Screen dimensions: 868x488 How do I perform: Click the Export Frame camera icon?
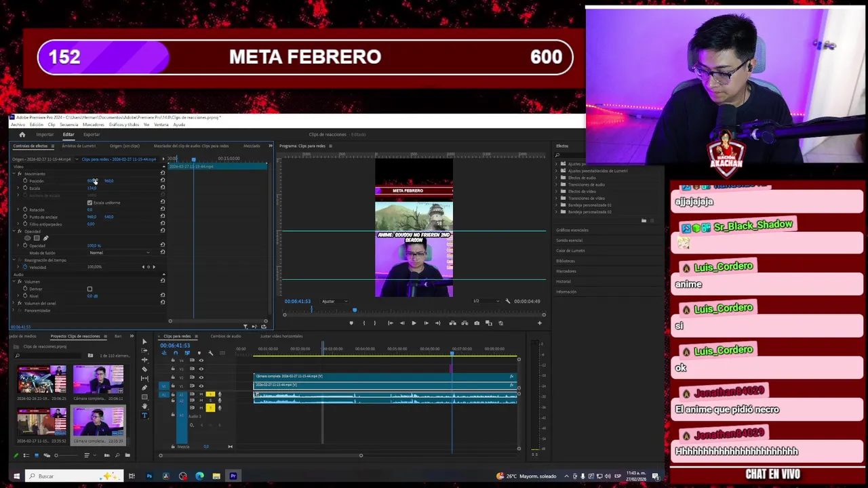477,323
